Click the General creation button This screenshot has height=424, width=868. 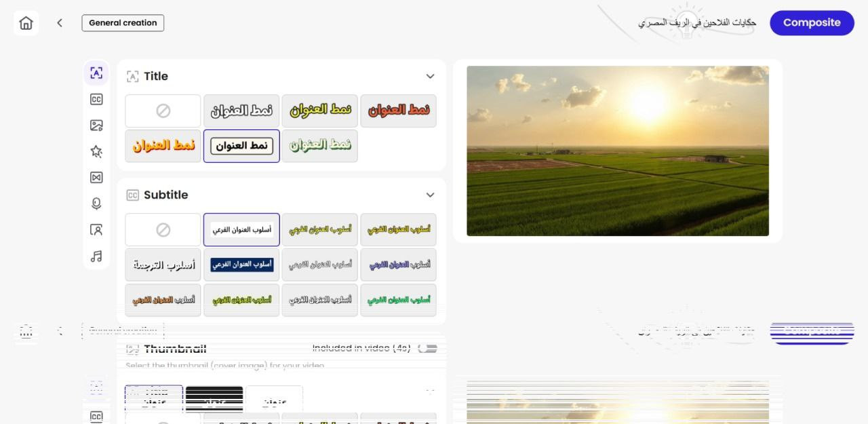[123, 23]
